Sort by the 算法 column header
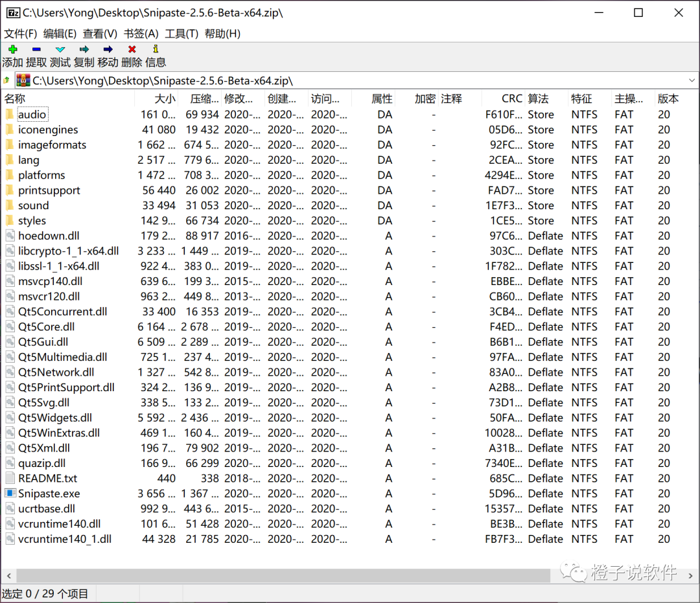The image size is (700, 603). click(546, 98)
